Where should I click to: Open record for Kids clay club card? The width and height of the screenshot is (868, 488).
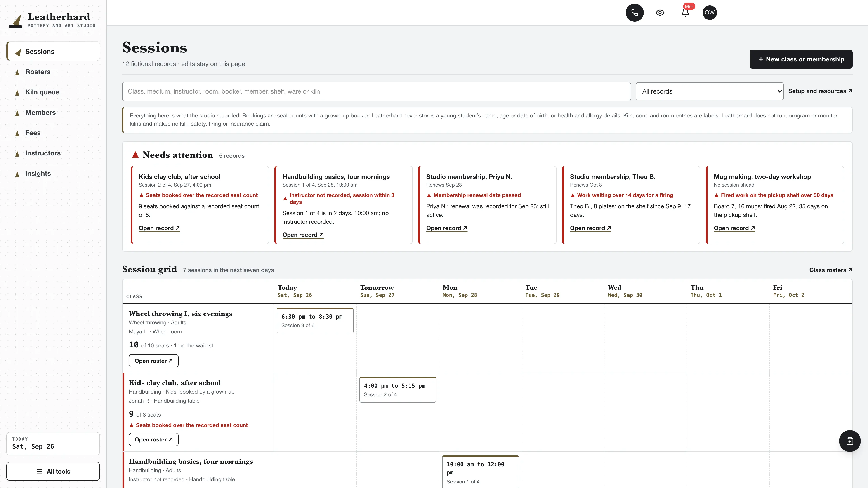pos(159,228)
